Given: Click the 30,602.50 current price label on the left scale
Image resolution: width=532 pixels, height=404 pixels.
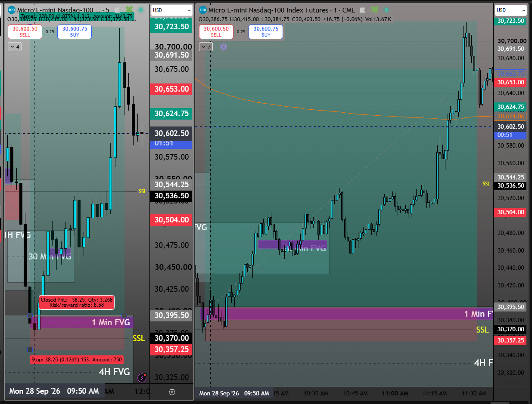Looking at the screenshot, I should coord(172,133).
